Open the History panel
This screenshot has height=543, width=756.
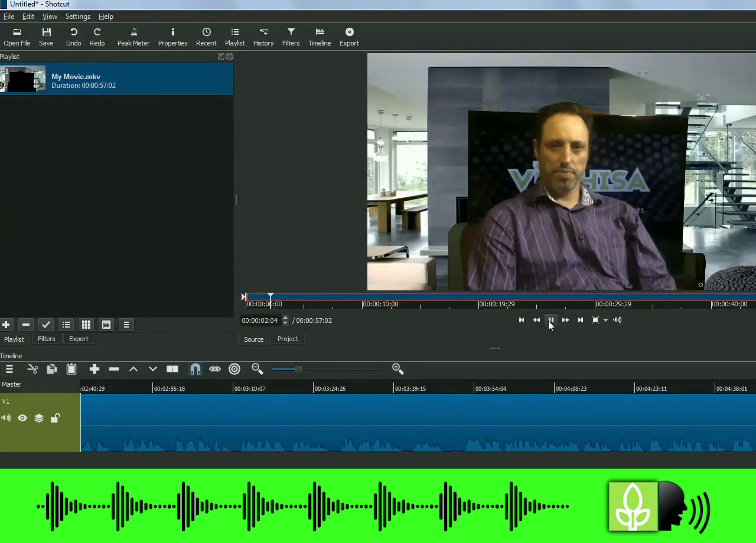pyautogui.click(x=263, y=37)
